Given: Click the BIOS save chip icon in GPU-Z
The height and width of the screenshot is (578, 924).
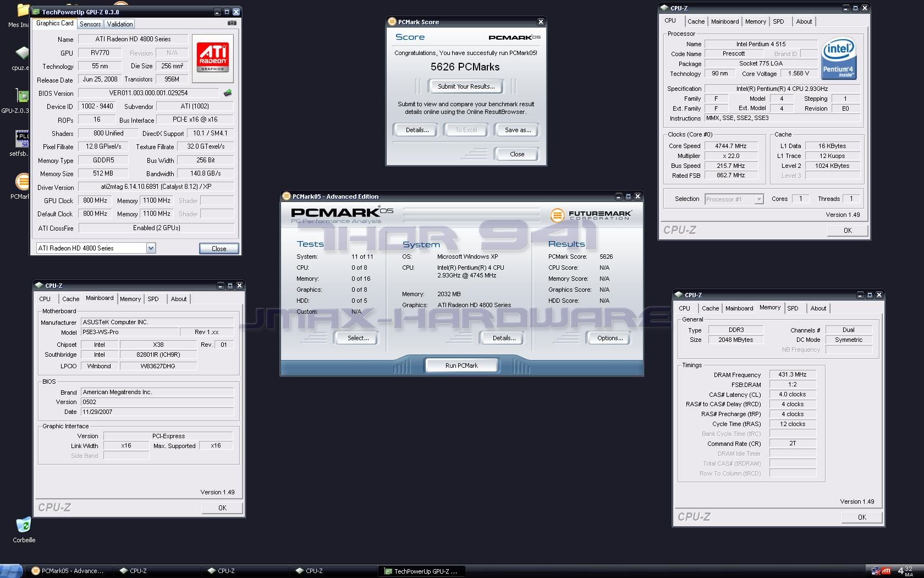Looking at the screenshot, I should (228, 92).
